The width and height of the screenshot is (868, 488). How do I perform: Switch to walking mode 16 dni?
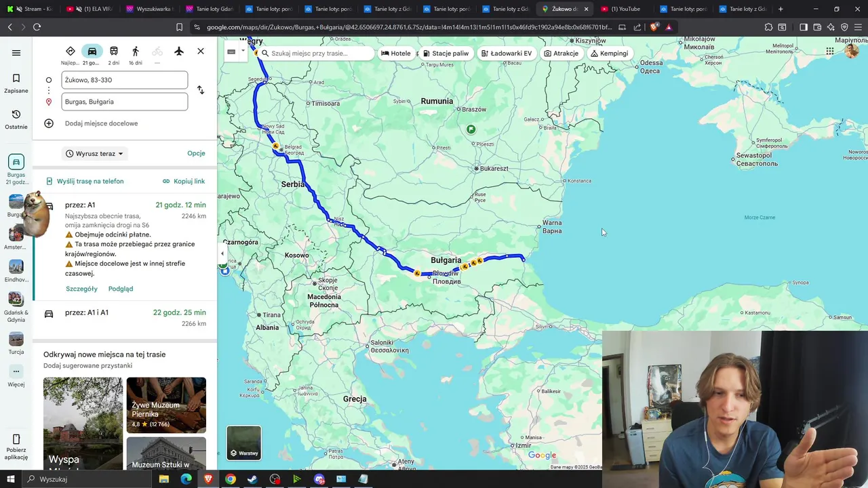click(136, 52)
